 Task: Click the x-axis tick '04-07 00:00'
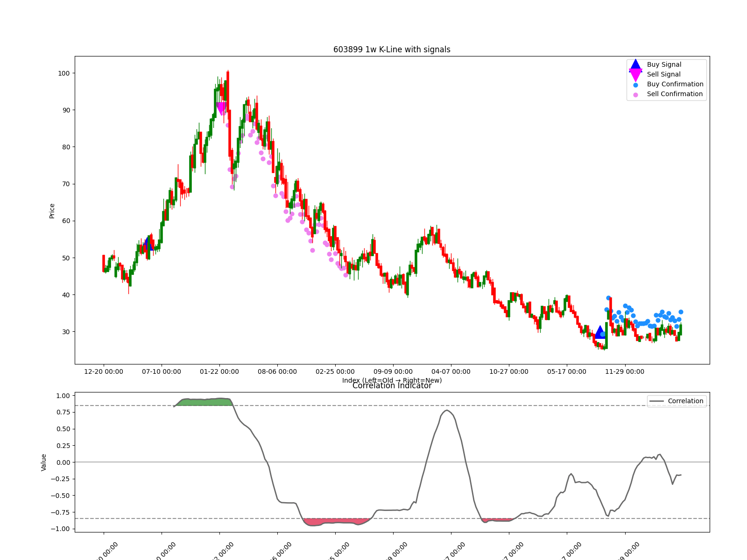click(451, 371)
